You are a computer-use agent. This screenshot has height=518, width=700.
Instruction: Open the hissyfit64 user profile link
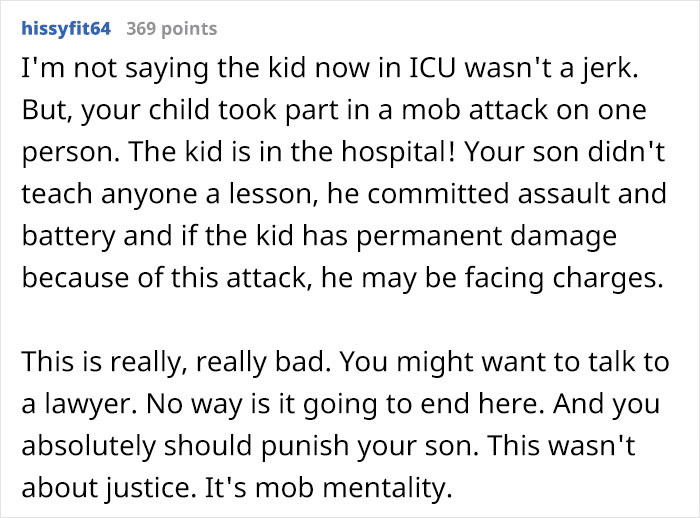(x=66, y=29)
